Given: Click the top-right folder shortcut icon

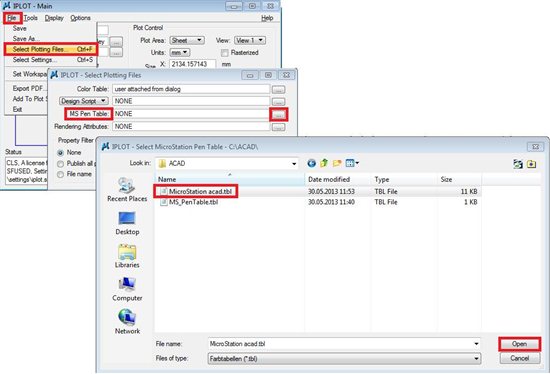Looking at the screenshot, I should coord(531,164).
